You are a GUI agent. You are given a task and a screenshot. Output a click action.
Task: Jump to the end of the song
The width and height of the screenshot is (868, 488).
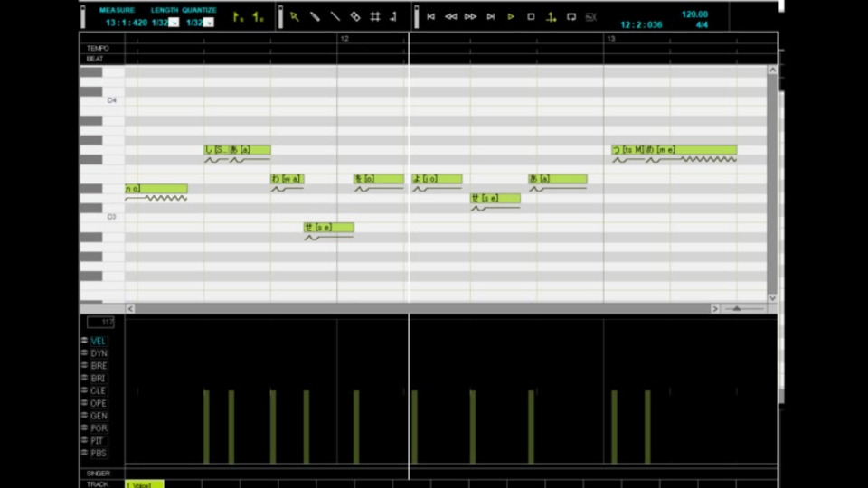(490, 17)
